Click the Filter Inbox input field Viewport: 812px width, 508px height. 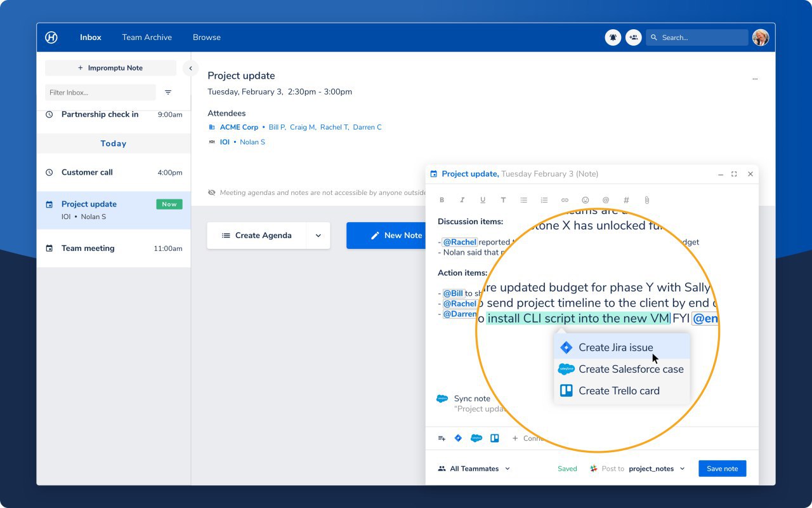tap(100, 92)
